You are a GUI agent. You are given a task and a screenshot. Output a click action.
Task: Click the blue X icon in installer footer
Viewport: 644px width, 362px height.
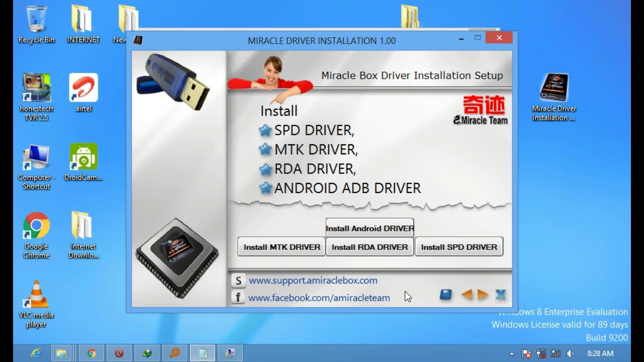pyautogui.click(x=500, y=295)
